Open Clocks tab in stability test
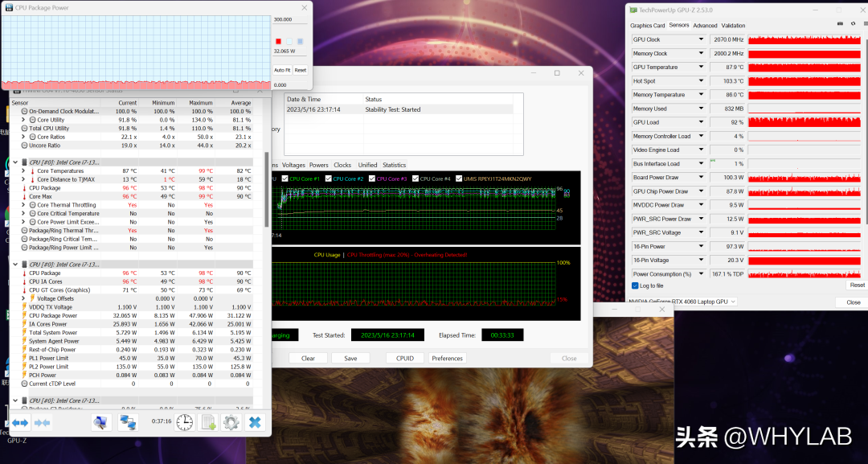Screen dimensions: 868x464 click(x=342, y=165)
